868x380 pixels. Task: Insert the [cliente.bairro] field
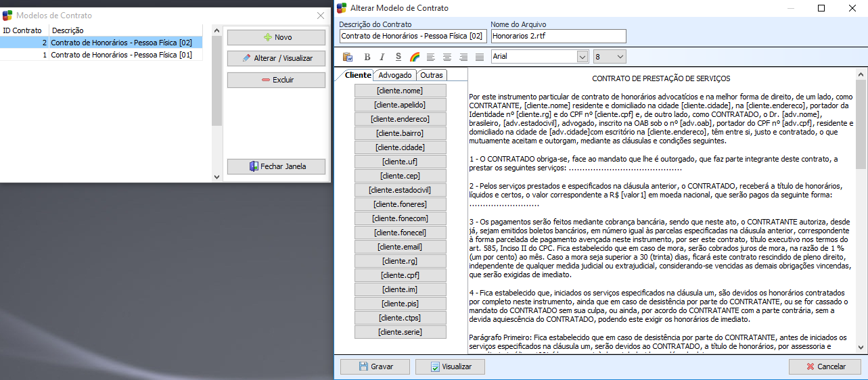(400, 133)
